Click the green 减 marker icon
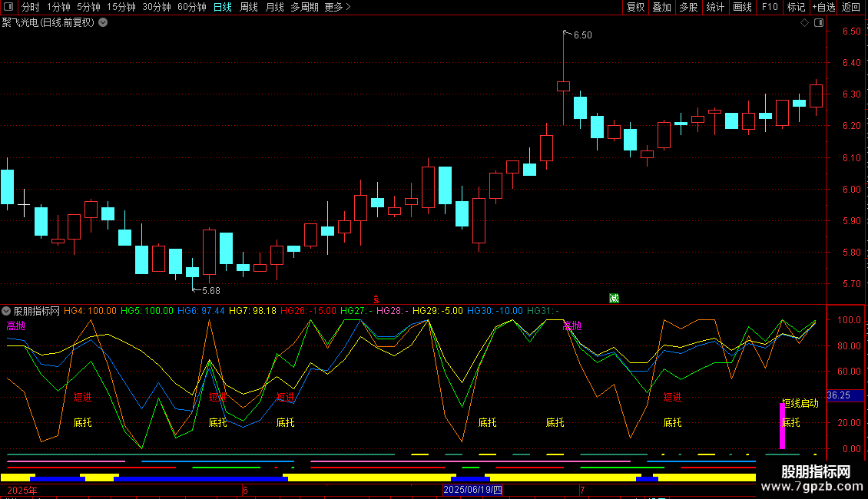 coord(614,299)
